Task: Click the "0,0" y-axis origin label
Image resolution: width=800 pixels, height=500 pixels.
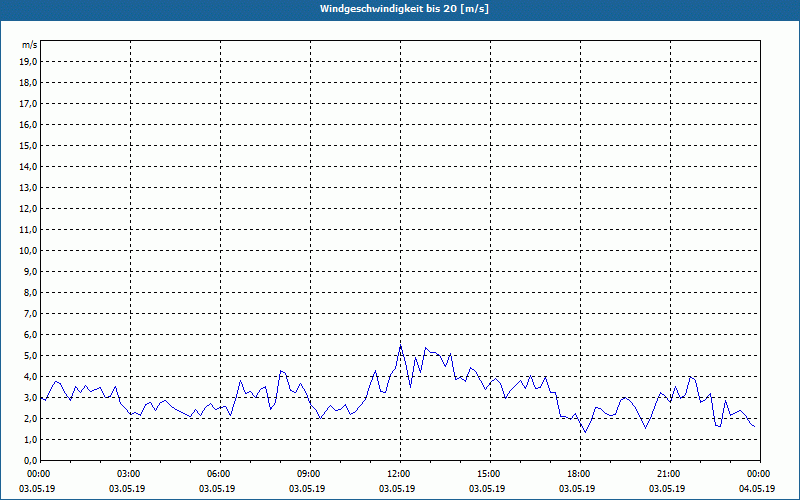Action: (x=31, y=460)
